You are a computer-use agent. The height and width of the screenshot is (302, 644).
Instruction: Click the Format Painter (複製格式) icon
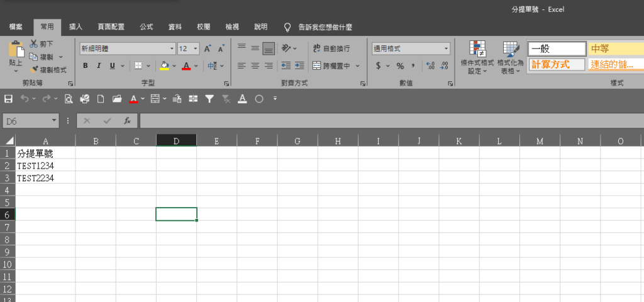click(x=35, y=70)
